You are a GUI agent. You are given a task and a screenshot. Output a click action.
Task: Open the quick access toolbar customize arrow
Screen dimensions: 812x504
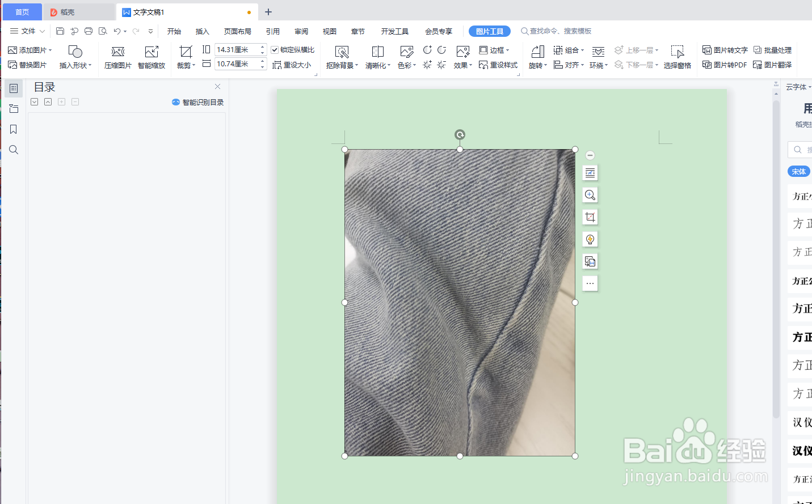point(150,31)
